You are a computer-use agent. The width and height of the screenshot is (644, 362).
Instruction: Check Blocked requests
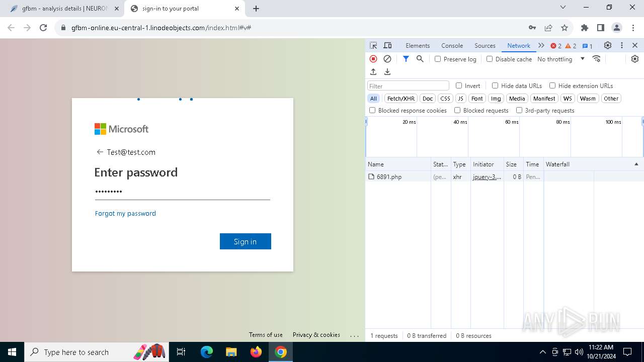pyautogui.click(x=457, y=110)
